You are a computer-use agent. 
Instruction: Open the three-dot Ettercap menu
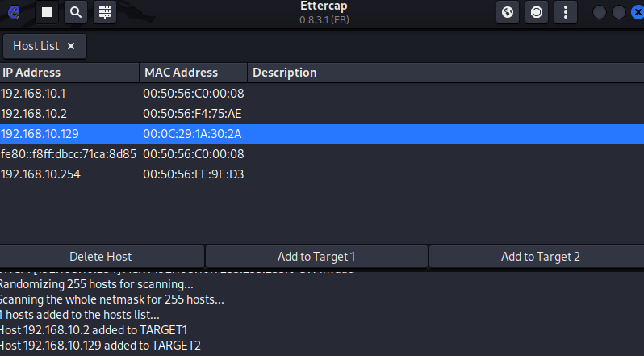[x=565, y=12]
